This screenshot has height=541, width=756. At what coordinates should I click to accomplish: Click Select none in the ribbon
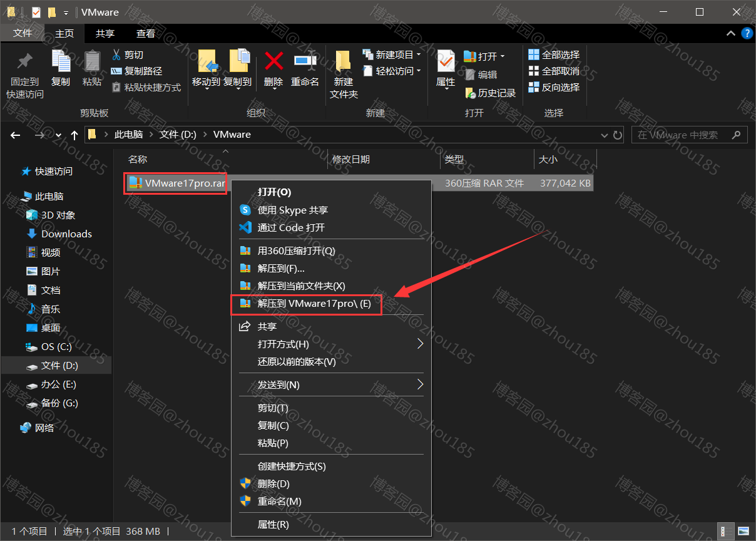coord(554,71)
